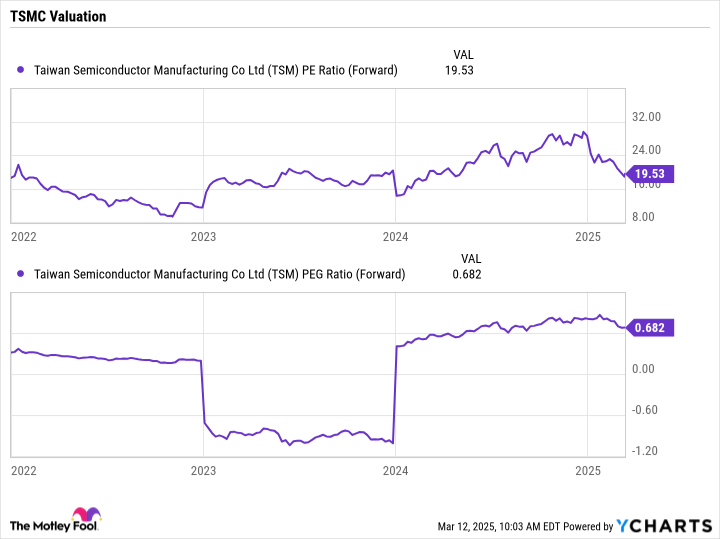This screenshot has height=539, width=720.
Task: Open the TSM PEG Ratio (Forward) legend label
Action: pyautogui.click(x=220, y=274)
